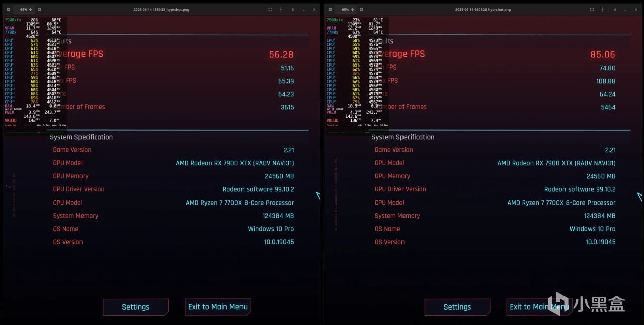Click OS version 10.0.19045 in left screenshot
Screen dimensions: 644x325
[279, 242]
